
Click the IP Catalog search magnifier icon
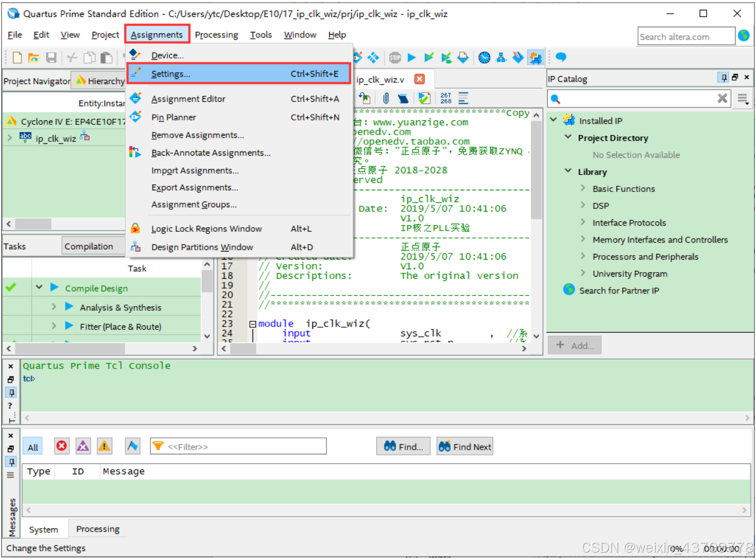[x=556, y=99]
